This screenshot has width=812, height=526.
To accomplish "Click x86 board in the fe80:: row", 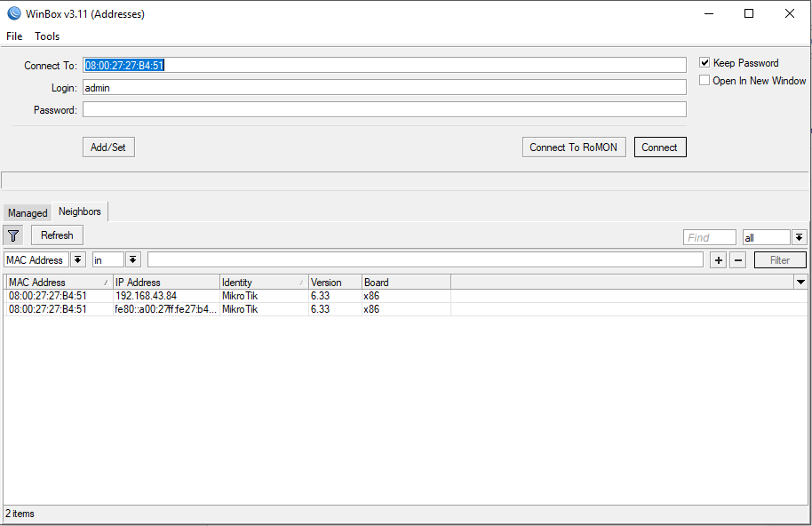I will pyautogui.click(x=371, y=309).
